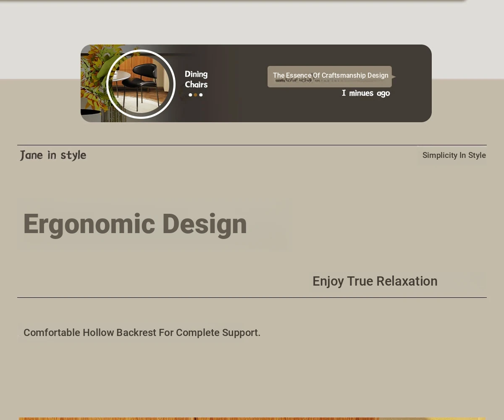
Task: Click the Comfortable Hollow Backrest description
Action: coord(142,333)
